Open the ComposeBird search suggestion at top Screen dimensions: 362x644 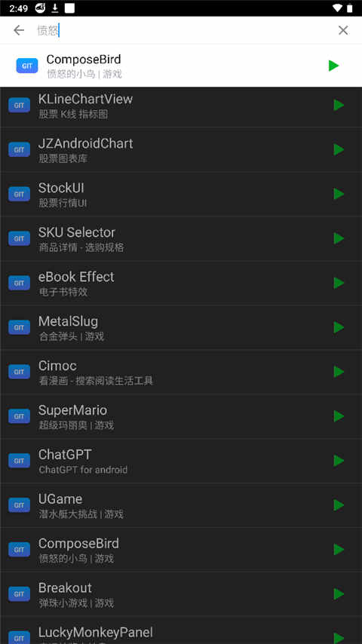181,66
